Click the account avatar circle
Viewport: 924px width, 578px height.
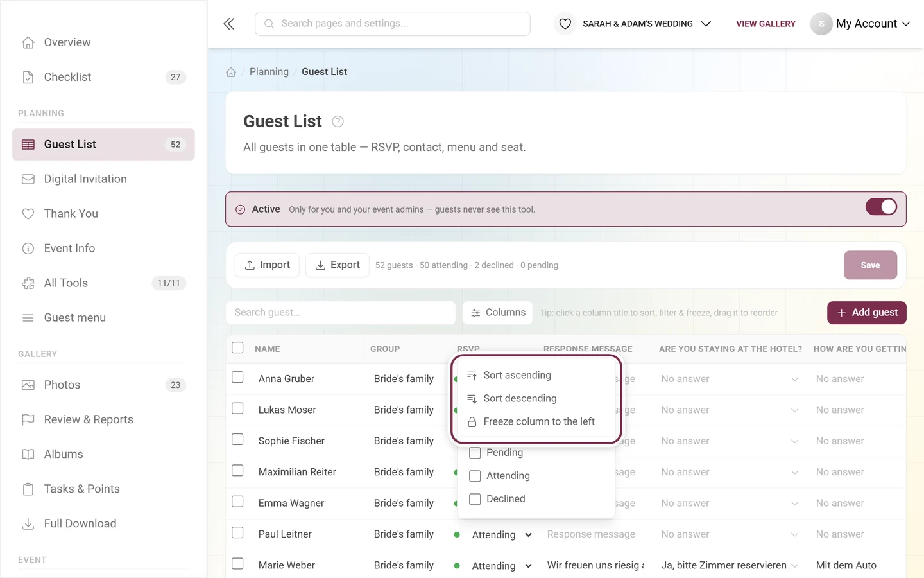tap(821, 24)
